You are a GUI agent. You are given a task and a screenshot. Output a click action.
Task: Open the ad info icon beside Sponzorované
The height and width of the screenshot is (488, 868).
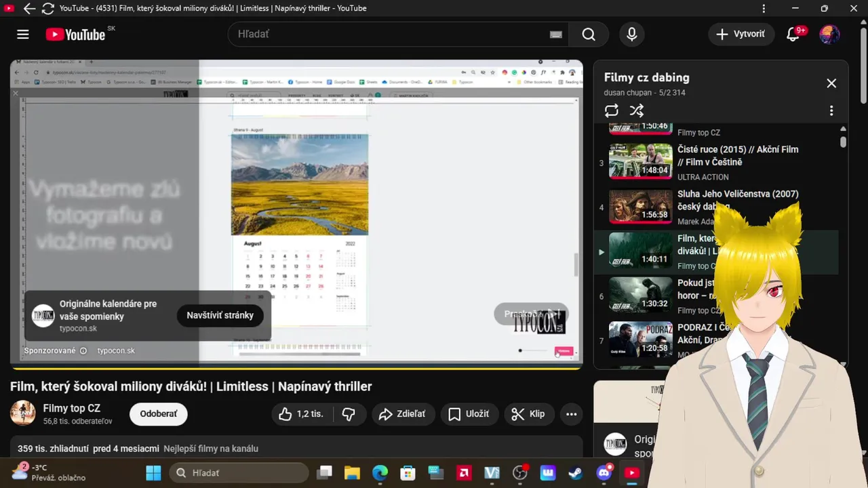83,351
